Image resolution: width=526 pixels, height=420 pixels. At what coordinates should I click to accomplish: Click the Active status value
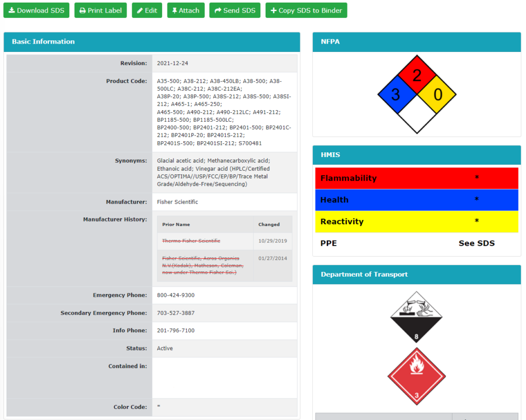(165, 348)
